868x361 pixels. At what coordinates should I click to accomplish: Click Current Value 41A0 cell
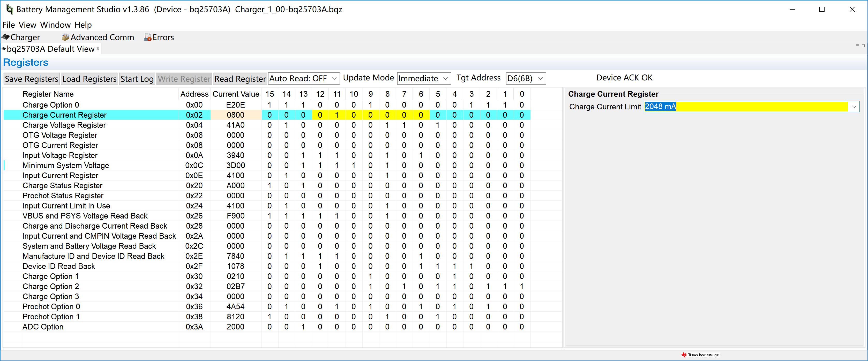(236, 125)
